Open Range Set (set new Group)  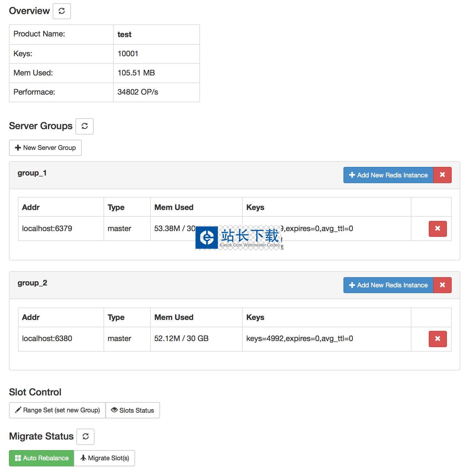coord(58,410)
